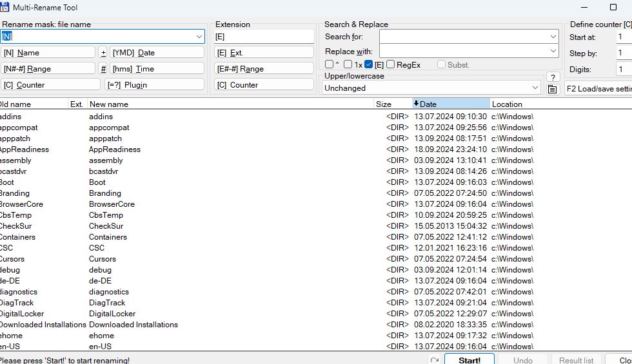The image size is (632, 364).
Task: Select the debug row
Action: tap(316, 270)
